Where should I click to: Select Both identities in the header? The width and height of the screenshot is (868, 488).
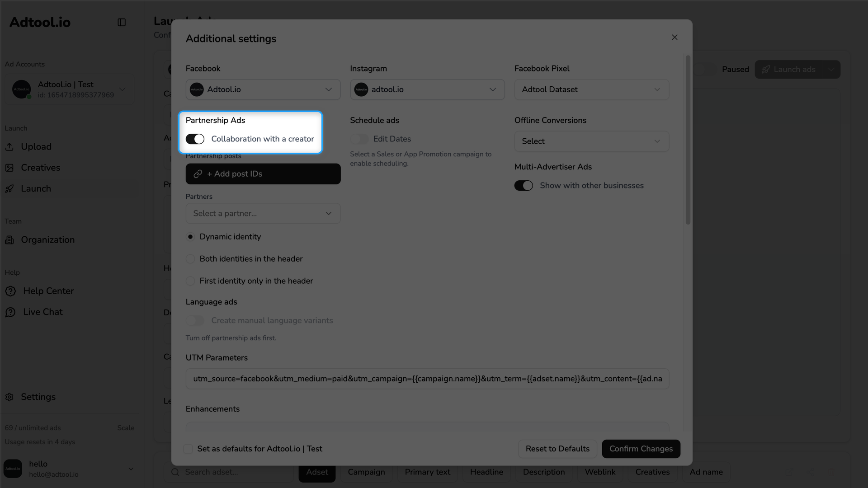coord(190,259)
